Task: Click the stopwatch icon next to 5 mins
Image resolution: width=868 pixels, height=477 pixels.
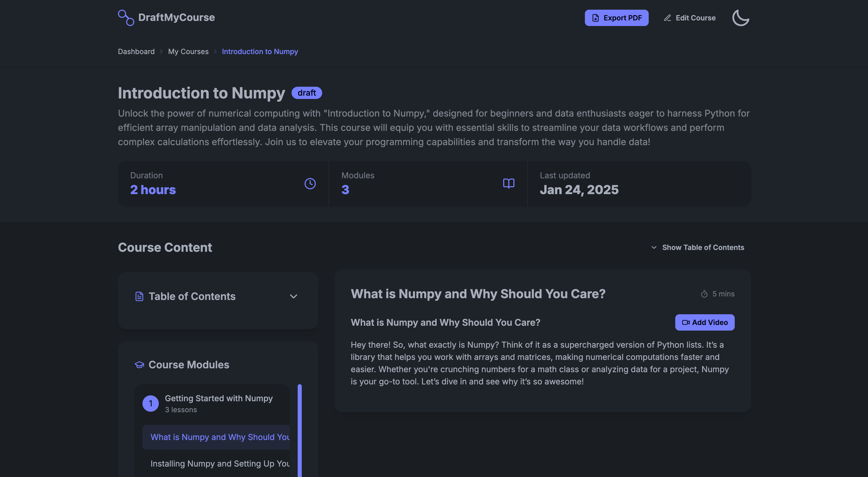Action: click(x=704, y=294)
